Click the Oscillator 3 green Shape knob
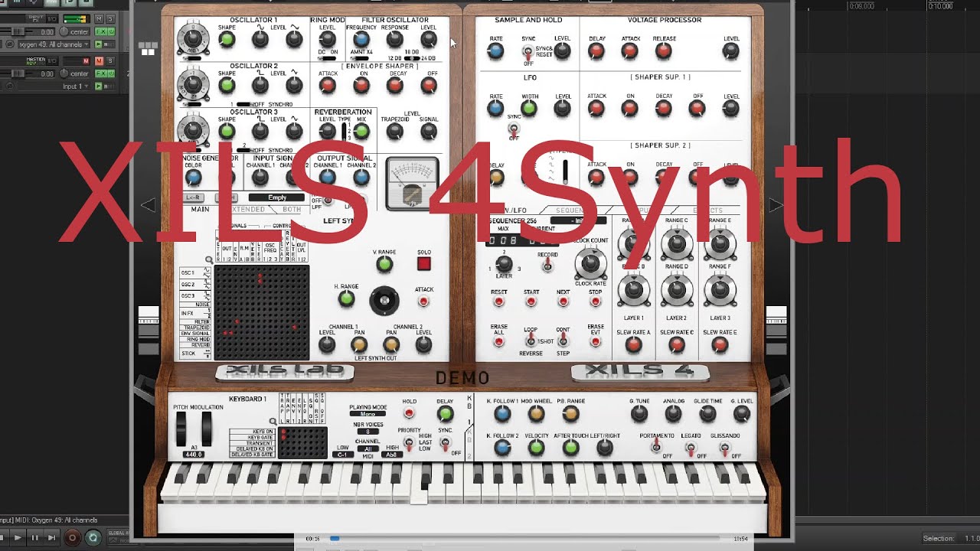 (x=227, y=131)
